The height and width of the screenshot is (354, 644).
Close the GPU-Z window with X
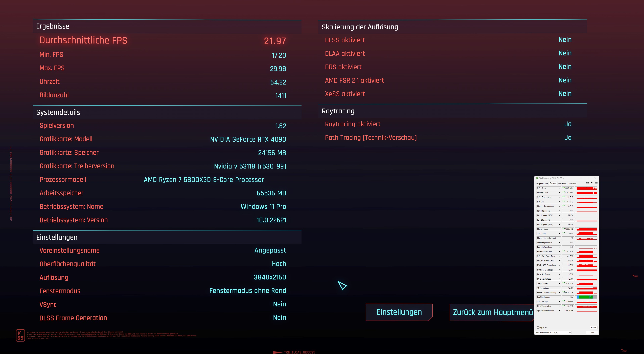[x=595, y=178]
